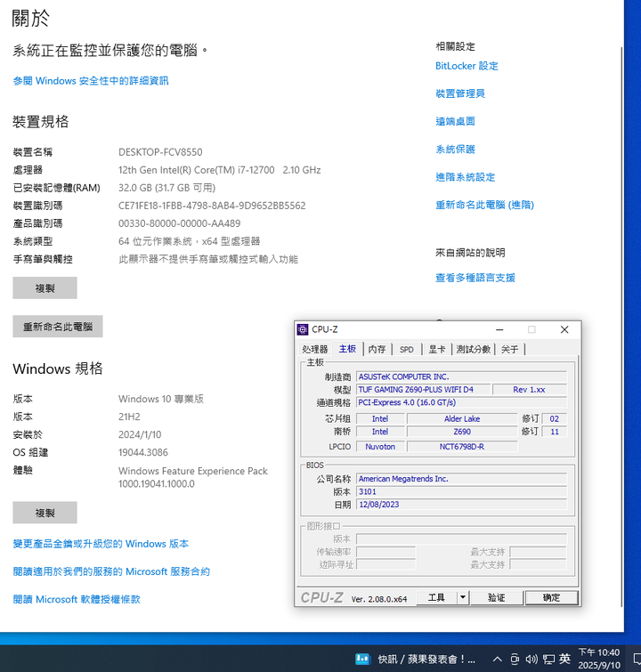Click the version value 21H2

(129, 417)
